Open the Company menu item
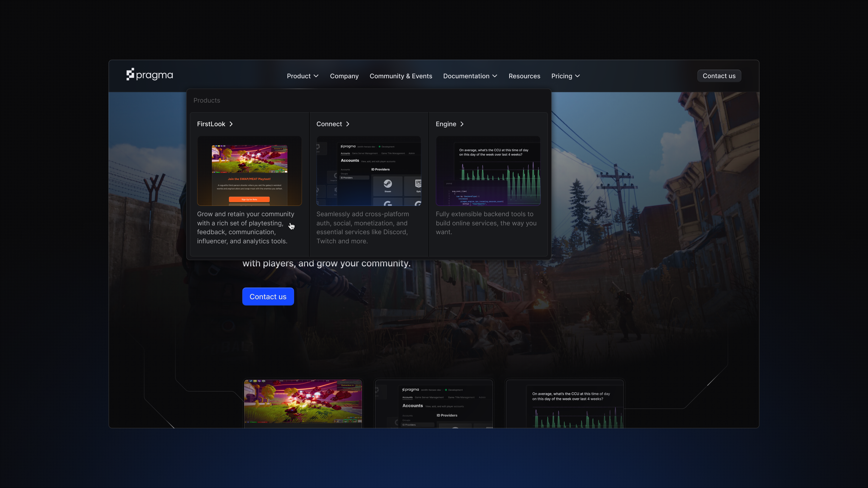Image resolution: width=868 pixels, height=488 pixels. coord(344,76)
